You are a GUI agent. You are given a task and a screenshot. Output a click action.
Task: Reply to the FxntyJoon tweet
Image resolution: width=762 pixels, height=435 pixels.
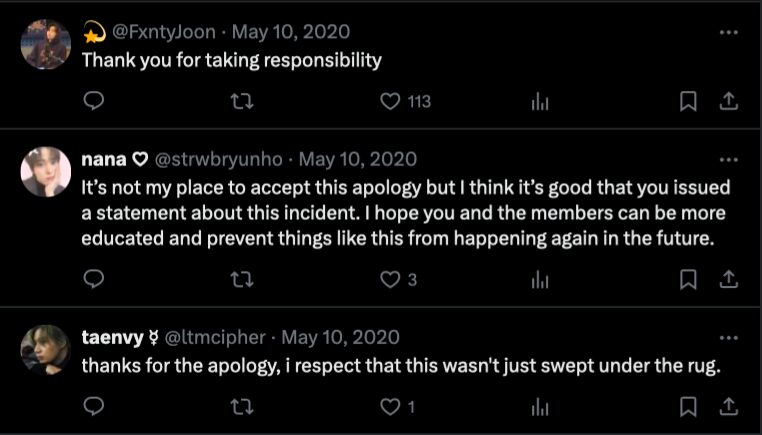coord(93,100)
